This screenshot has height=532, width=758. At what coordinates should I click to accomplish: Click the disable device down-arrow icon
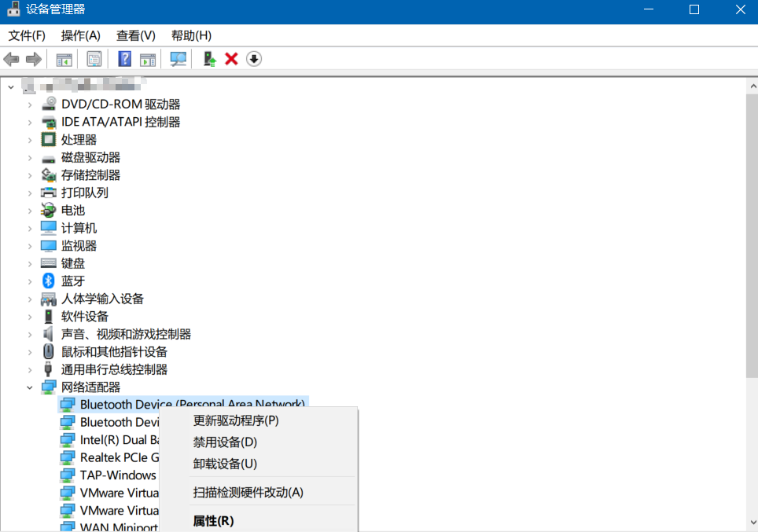tap(254, 59)
